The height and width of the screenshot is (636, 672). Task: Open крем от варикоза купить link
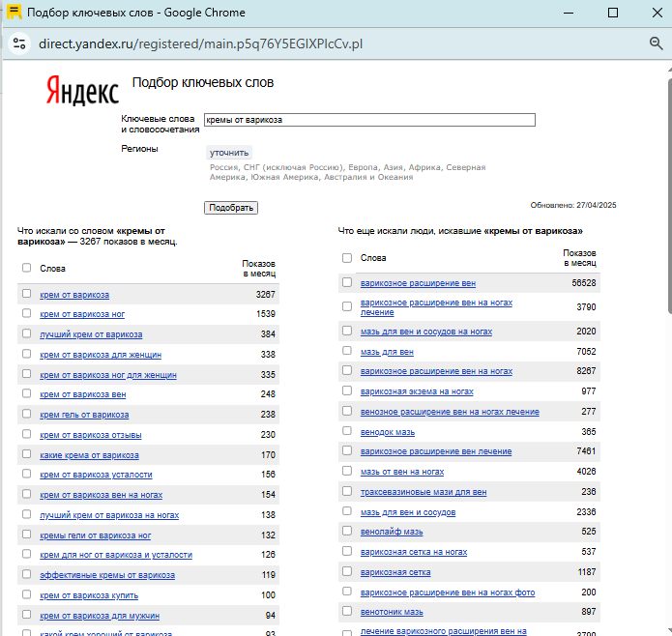89,594
